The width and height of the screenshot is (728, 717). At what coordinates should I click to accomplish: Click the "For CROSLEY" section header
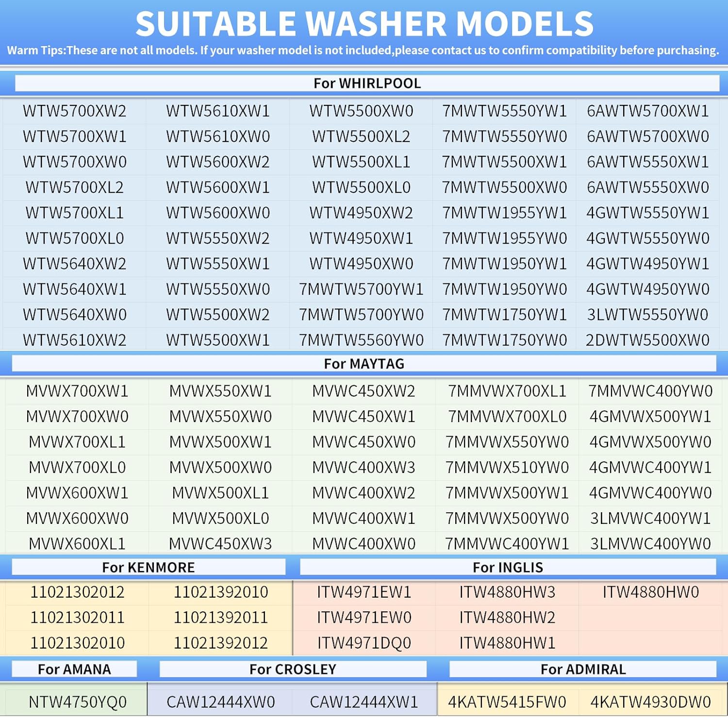293,669
